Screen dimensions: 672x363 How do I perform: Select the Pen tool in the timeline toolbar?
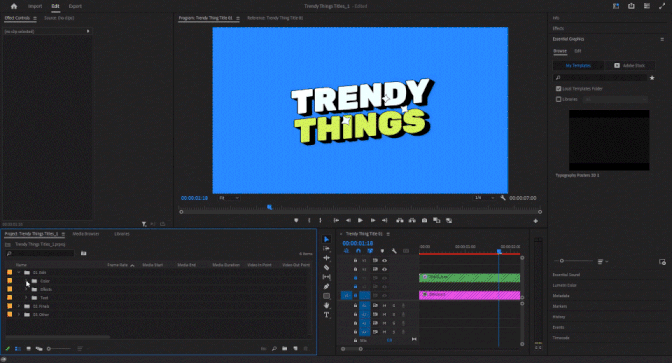[327, 286]
